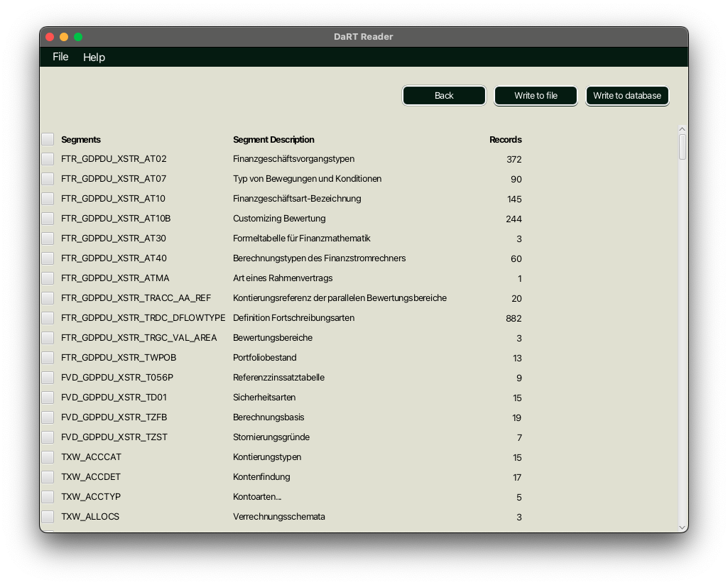Click the Records column header
This screenshot has height=585, width=728.
point(505,140)
